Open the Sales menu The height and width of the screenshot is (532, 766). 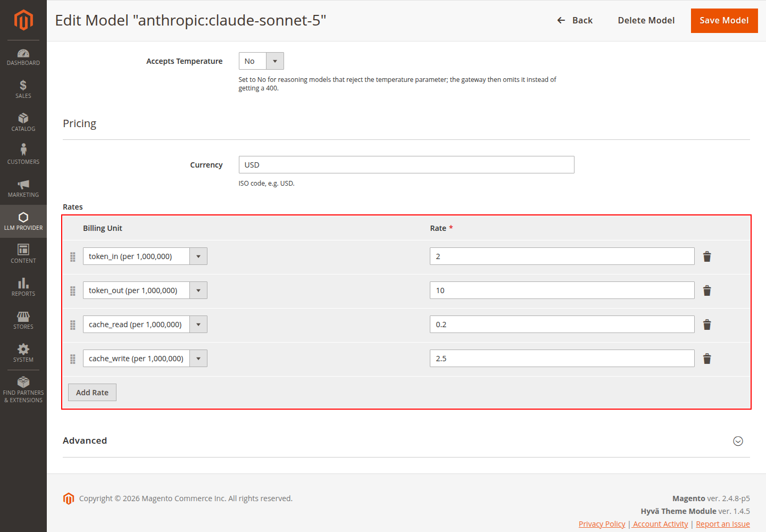23,90
